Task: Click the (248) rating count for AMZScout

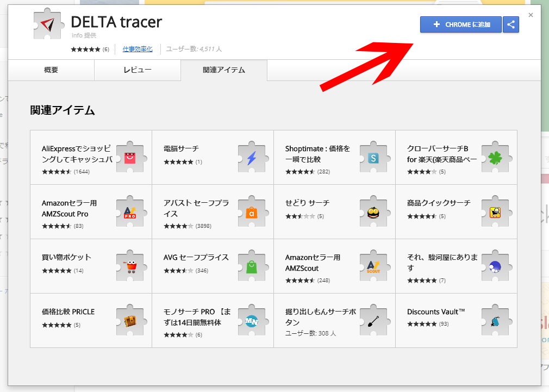Action: [323, 280]
